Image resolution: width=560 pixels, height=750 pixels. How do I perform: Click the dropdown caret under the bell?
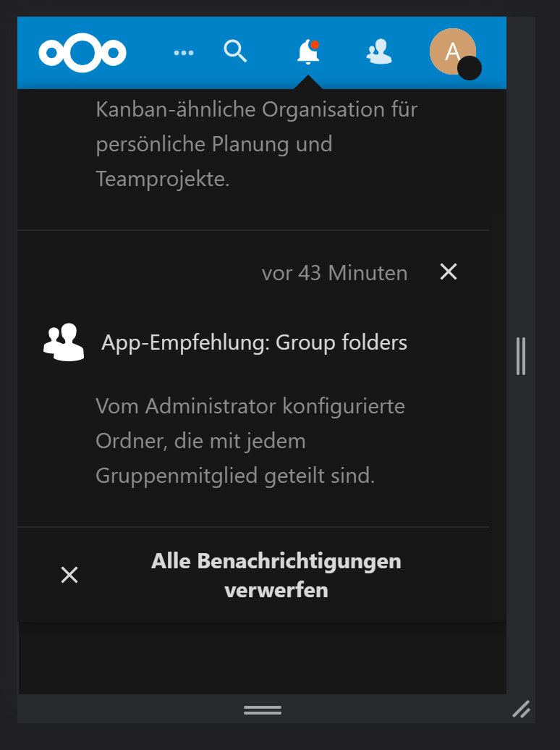point(307,83)
